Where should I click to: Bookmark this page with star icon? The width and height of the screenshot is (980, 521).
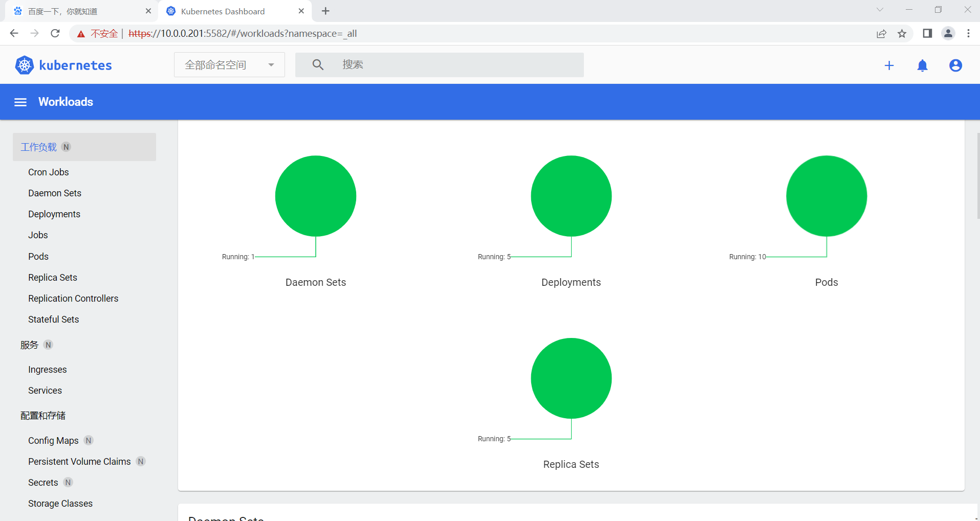point(902,34)
